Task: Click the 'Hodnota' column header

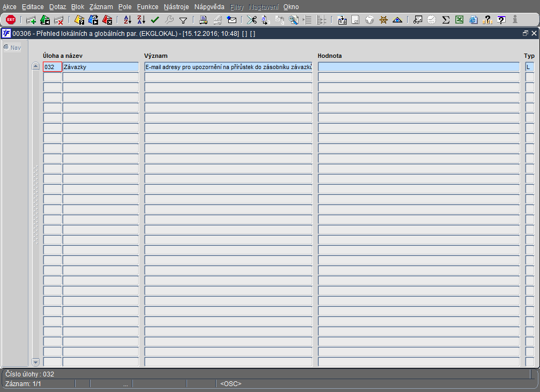Action: coord(329,56)
